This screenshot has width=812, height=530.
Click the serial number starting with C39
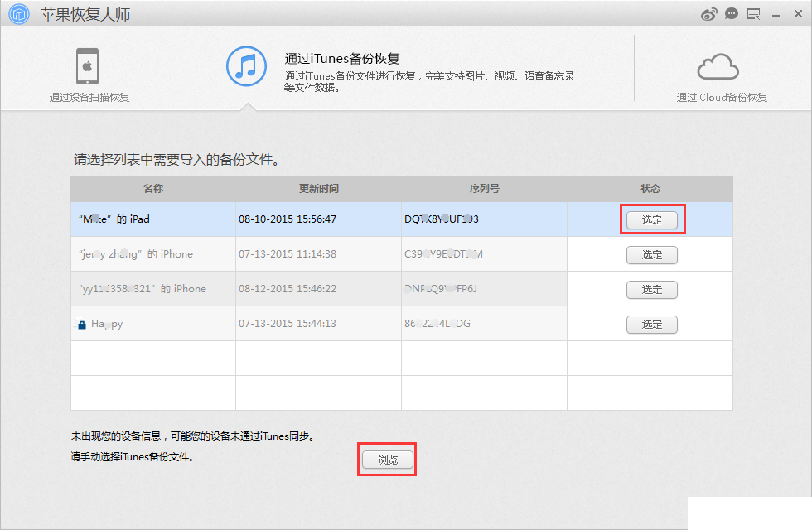(443, 254)
